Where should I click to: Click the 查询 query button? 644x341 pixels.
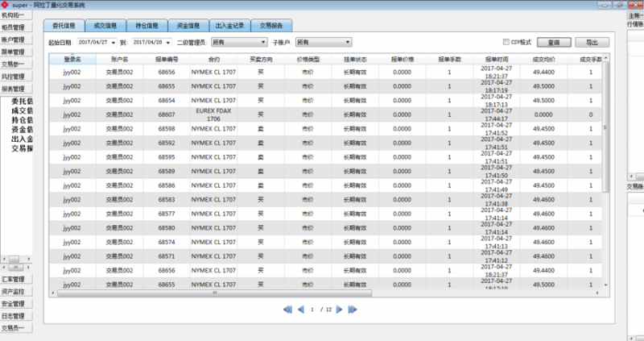[554, 42]
